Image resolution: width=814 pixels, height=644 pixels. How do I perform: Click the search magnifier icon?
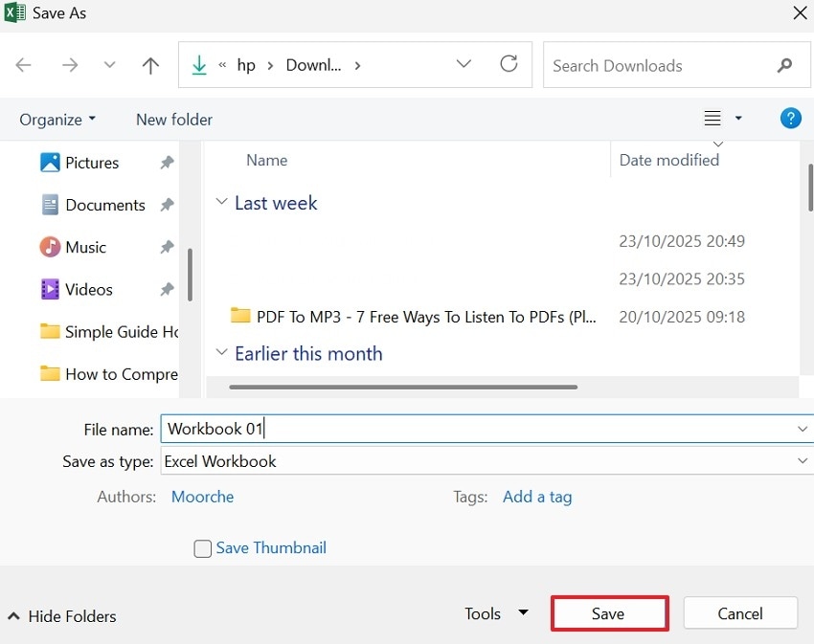(785, 65)
